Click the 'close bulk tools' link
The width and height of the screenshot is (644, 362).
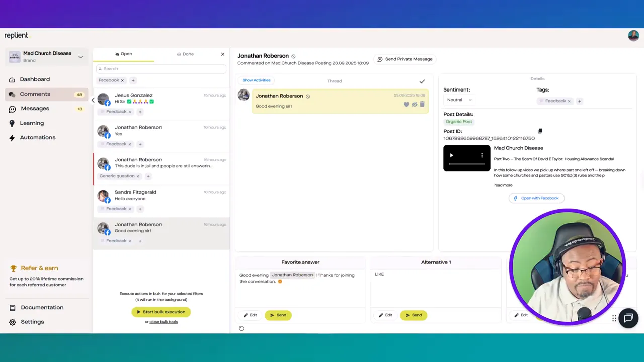pyautogui.click(x=164, y=322)
